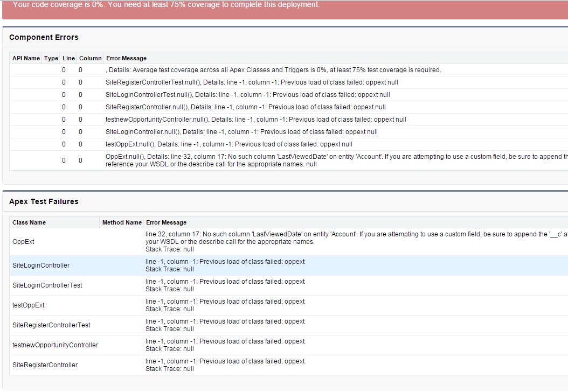Image resolution: width=568 pixels, height=392 pixels.
Task: Click the Line column header
Action: [68, 58]
